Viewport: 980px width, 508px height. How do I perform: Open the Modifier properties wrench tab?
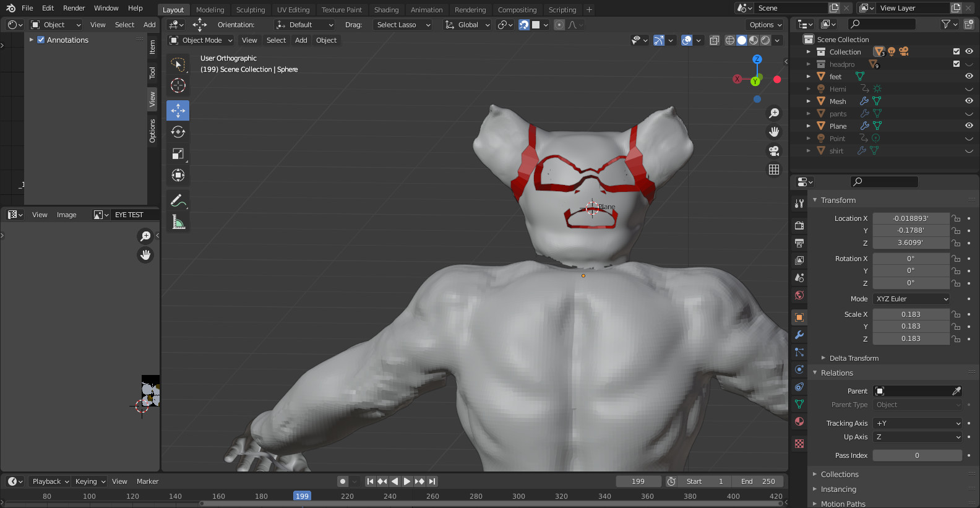(x=799, y=335)
